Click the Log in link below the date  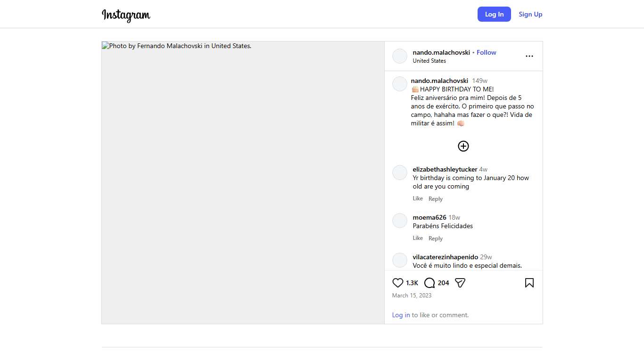[401, 315]
